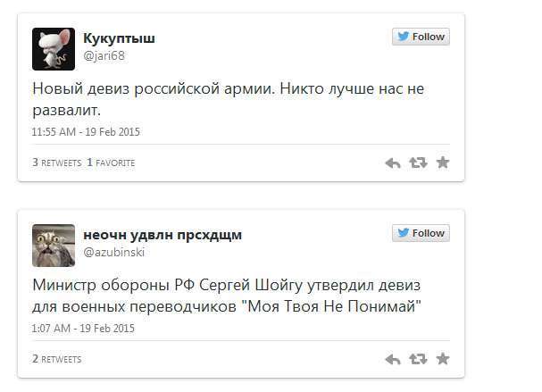542x392 pixels.
Task: Favorite the tweet about российской армии
Action: pos(443,163)
